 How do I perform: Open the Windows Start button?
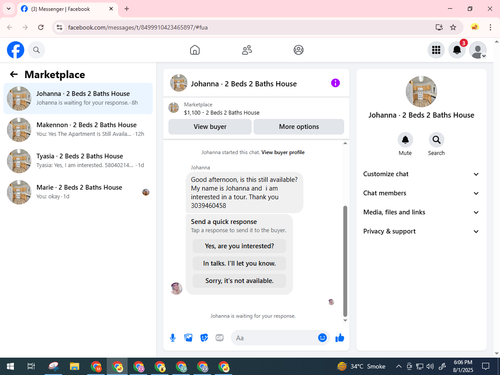[10, 367]
